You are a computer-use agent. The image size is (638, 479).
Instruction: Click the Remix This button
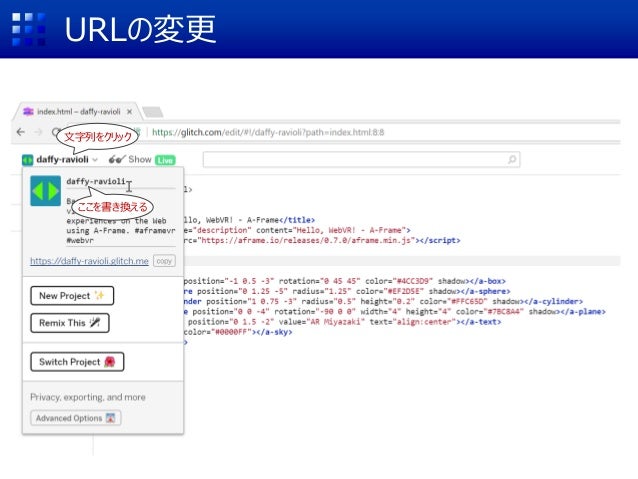tap(70, 323)
